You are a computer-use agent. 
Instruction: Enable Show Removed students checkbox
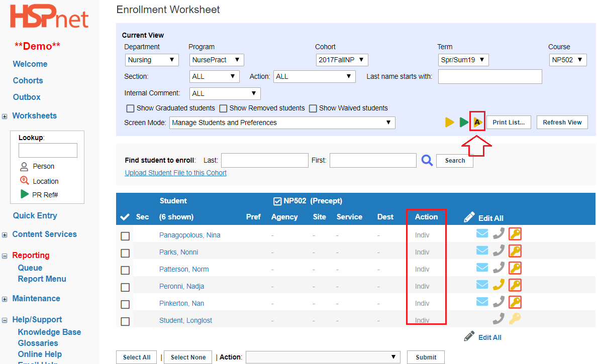223,108
